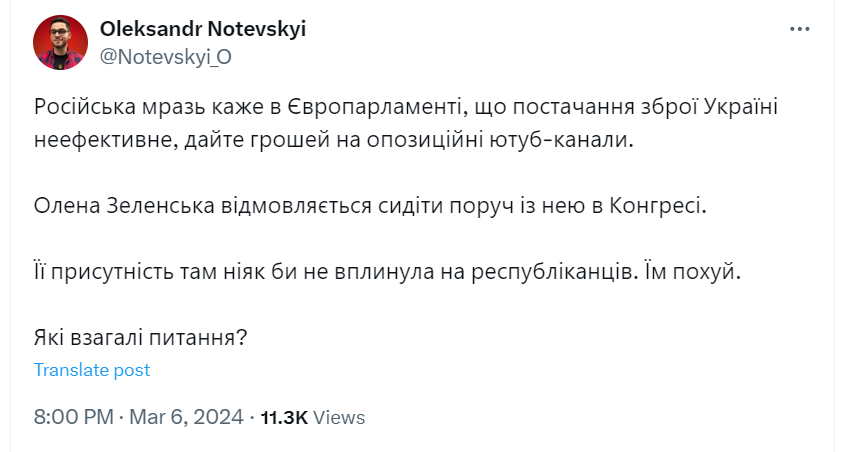Click the post line starting with Російська мразь
This screenshot has height=452, width=842.
point(406,107)
